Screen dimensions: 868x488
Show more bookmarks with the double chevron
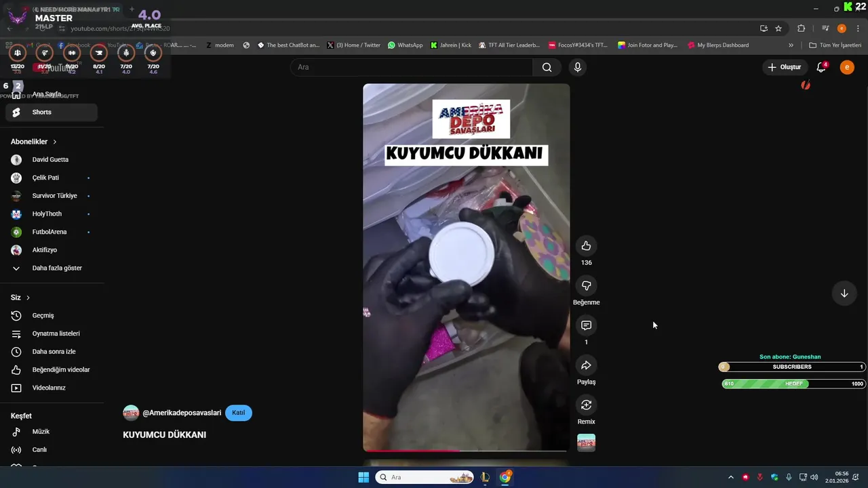791,45
